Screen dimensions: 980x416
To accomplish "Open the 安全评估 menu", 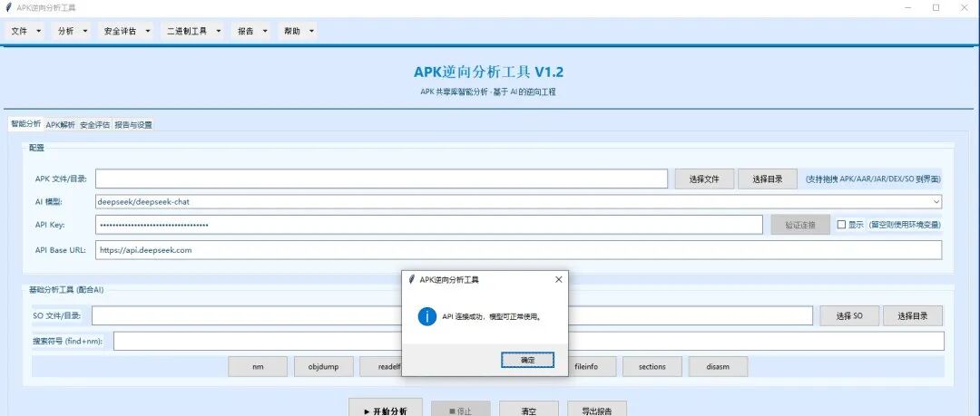I will click(127, 31).
